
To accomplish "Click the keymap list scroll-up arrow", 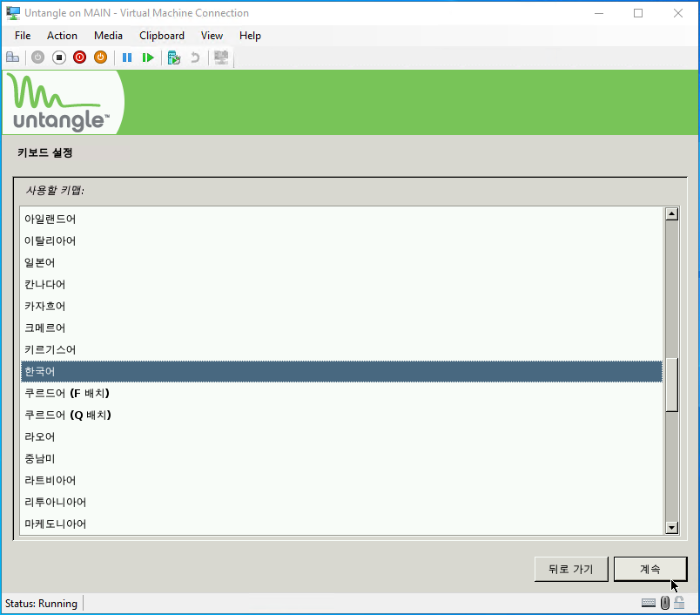I will coord(672,214).
